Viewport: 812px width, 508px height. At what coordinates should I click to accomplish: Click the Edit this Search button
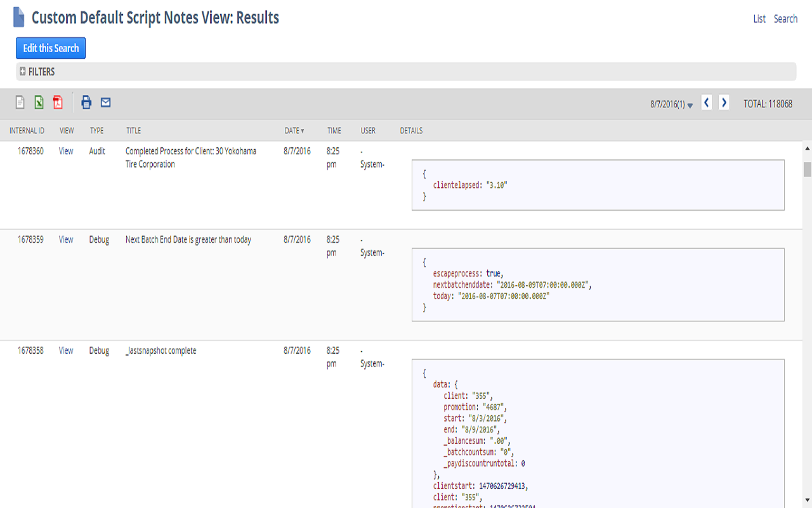pyautogui.click(x=51, y=48)
